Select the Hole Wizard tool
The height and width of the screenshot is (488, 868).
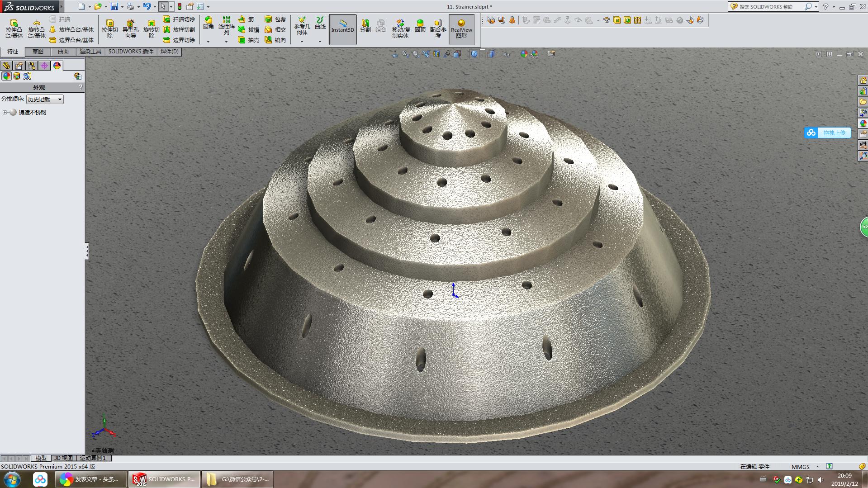[x=130, y=27]
